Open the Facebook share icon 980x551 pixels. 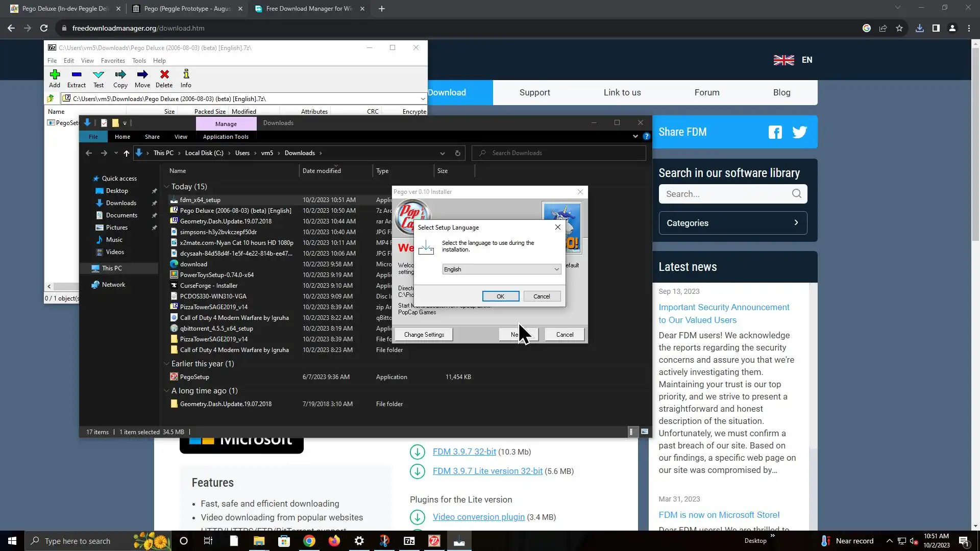pos(775,132)
